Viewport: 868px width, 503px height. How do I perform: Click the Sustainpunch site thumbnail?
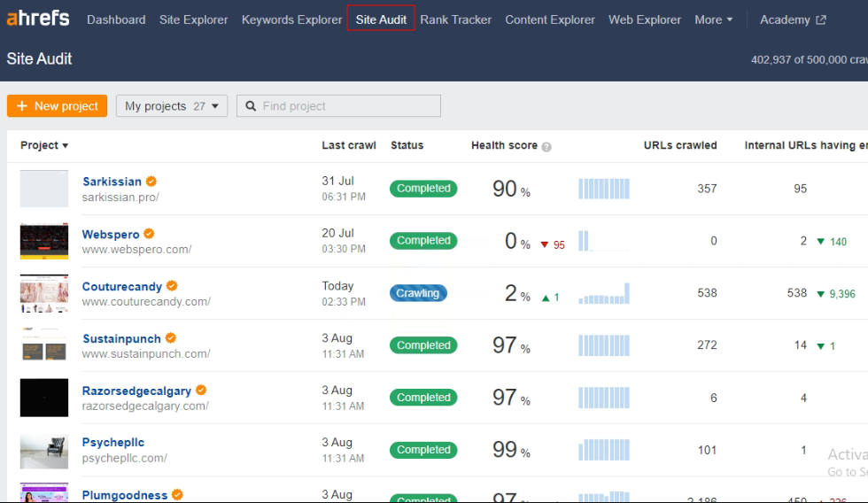tap(44, 345)
